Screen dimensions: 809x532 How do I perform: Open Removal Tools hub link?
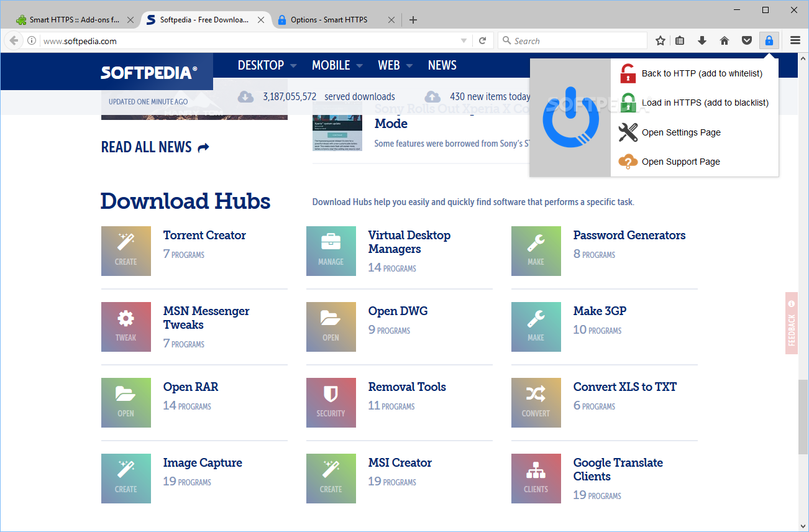(407, 387)
